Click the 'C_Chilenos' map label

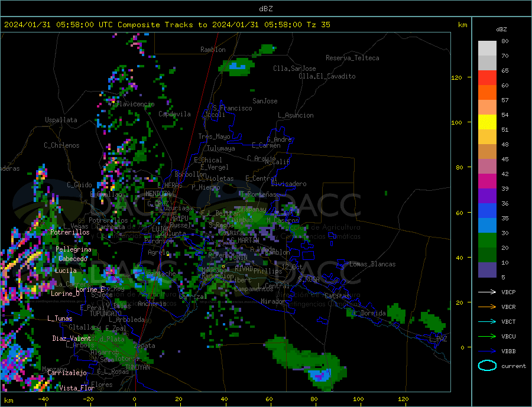tap(61, 145)
